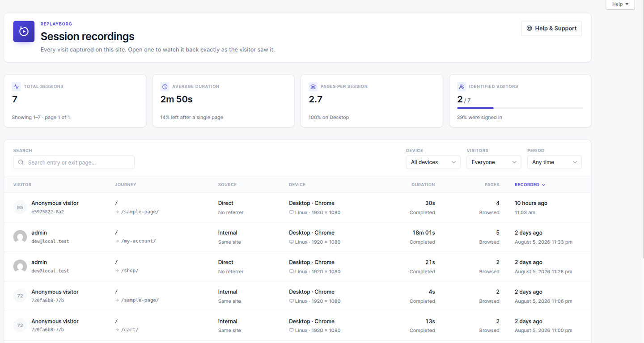This screenshot has width=644, height=343.
Task: Sort by the Recorded column header
Action: [530, 185]
